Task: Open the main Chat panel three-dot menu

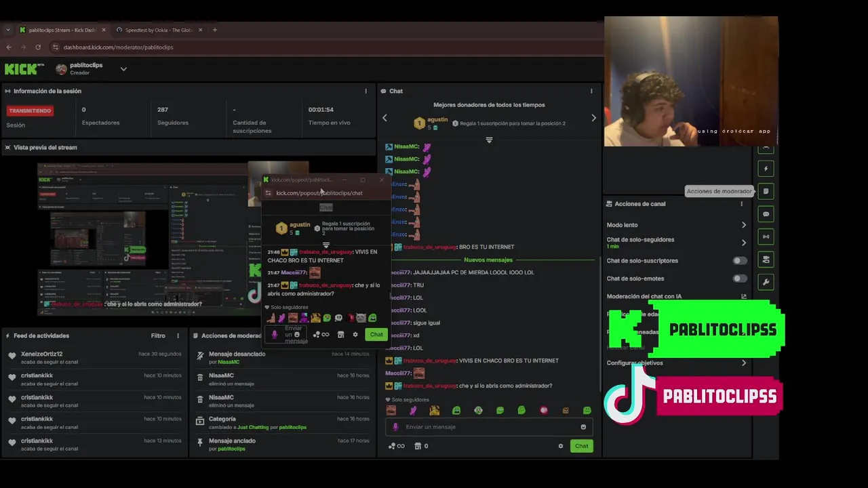Action: tap(591, 91)
